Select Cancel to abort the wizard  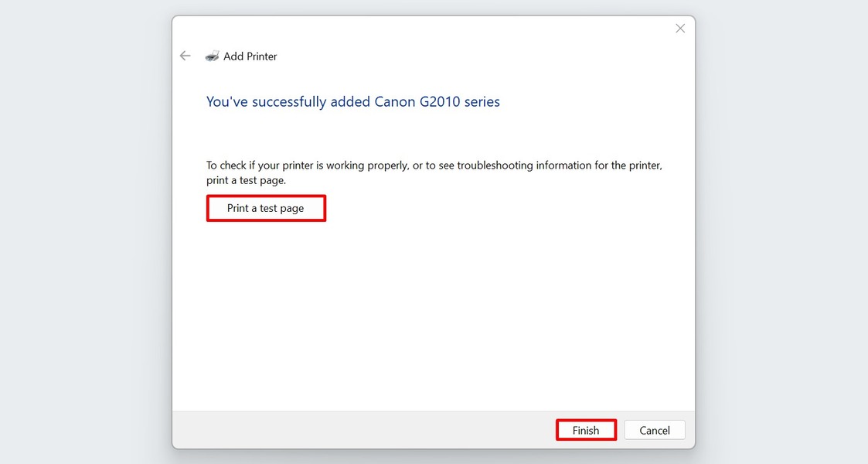click(x=654, y=430)
